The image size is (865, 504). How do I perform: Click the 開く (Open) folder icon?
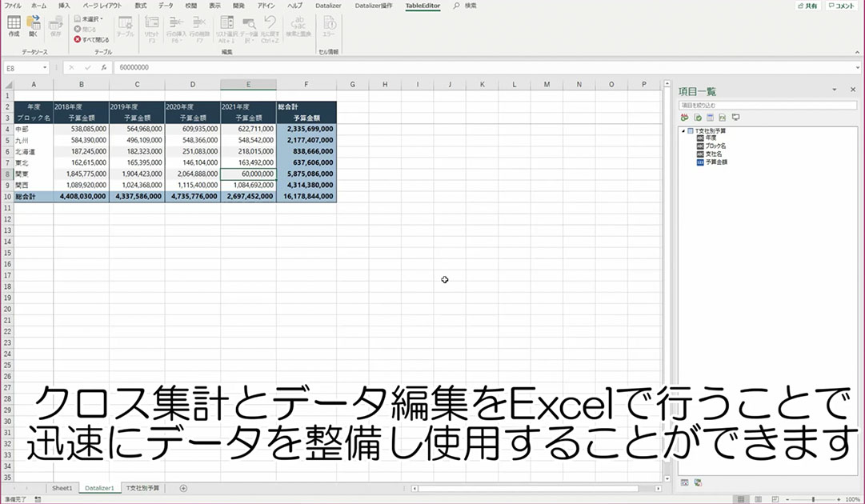pyautogui.click(x=33, y=26)
